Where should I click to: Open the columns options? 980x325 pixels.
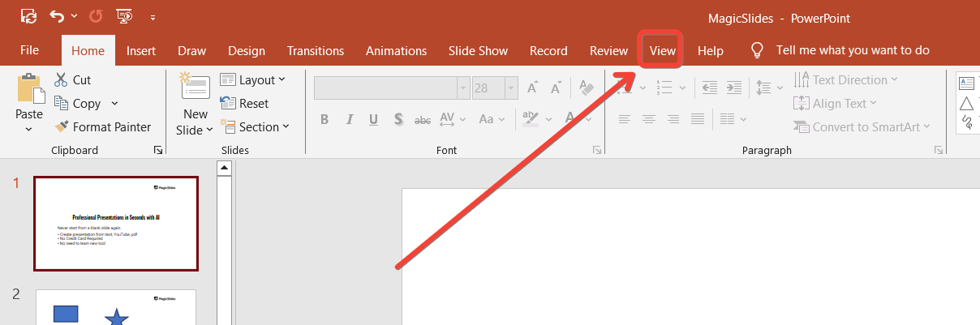733,119
